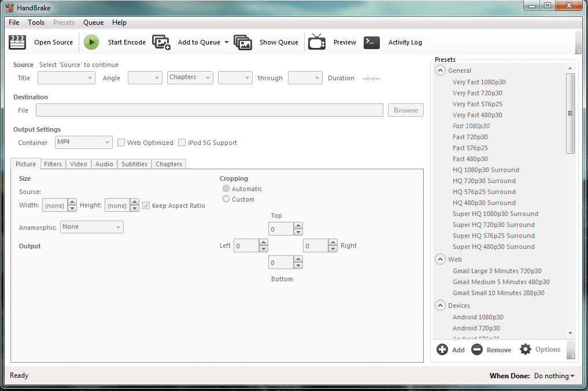Show the encode Queue
The width and height of the screenshot is (588, 391).
278,42
